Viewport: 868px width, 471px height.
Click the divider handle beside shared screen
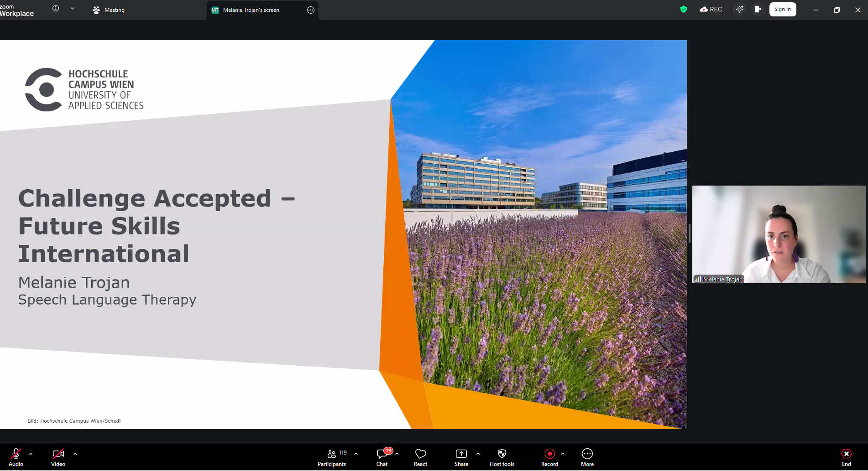point(689,233)
